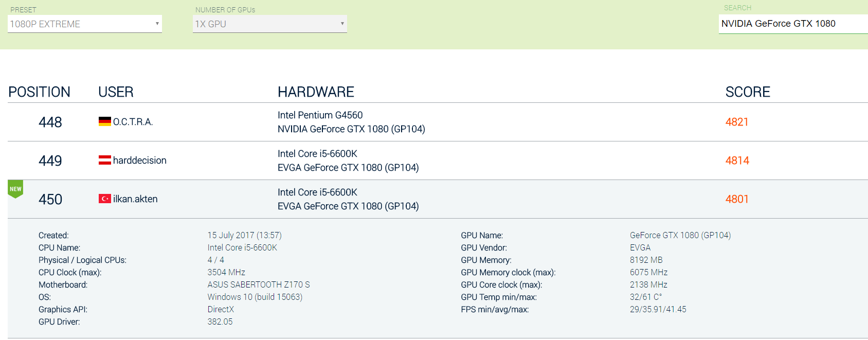This screenshot has width=868, height=340.
Task: Open user O.C.T.R.A. entry
Action: pyautogui.click(x=133, y=122)
